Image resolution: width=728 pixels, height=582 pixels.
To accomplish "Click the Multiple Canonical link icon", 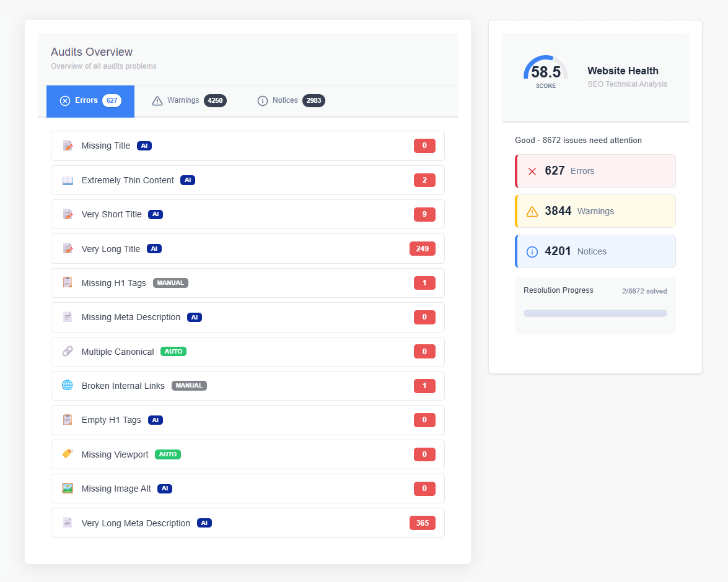I will pyautogui.click(x=67, y=351).
